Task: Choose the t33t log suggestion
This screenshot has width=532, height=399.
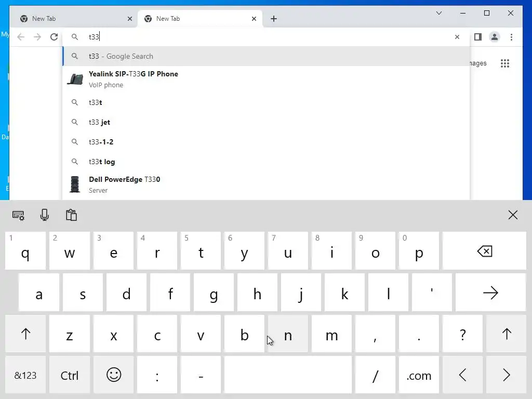Action: pos(267,162)
